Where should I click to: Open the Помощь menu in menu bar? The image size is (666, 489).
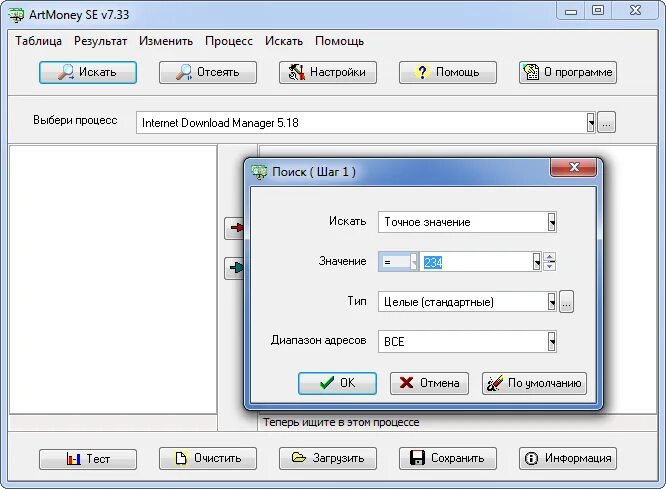click(x=339, y=41)
